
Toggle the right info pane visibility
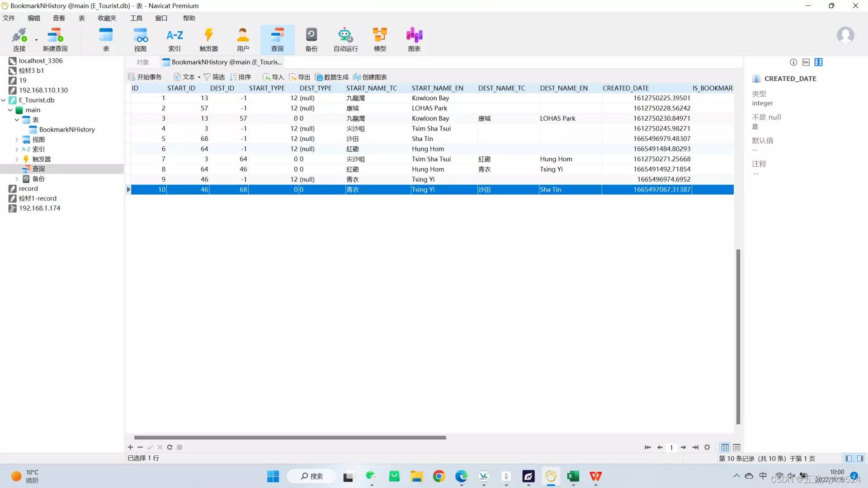point(860,458)
